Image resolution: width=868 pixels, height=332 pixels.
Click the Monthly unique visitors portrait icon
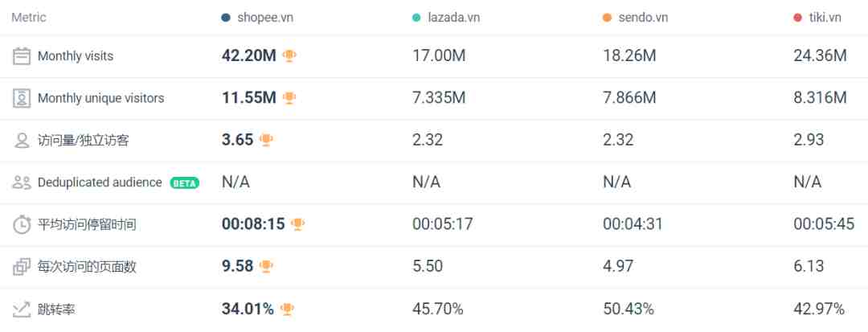click(22, 98)
